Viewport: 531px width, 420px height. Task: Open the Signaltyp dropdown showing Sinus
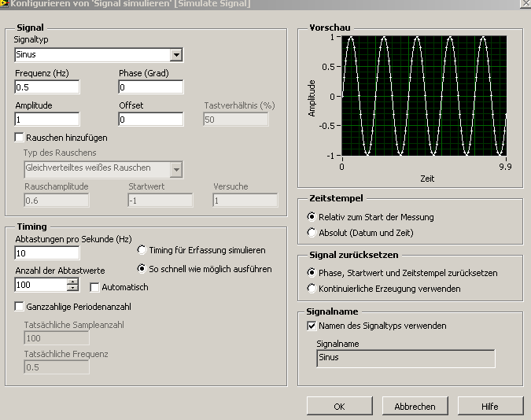[x=176, y=55]
